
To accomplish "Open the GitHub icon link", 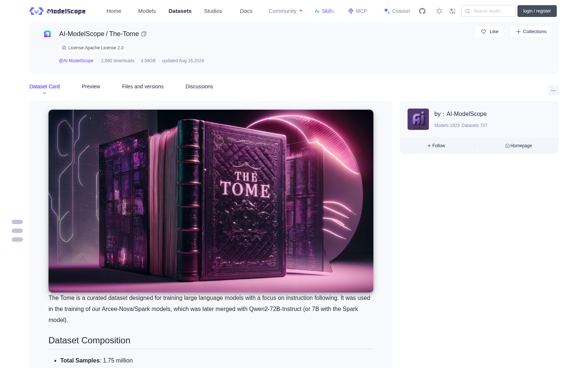I will pos(422,11).
